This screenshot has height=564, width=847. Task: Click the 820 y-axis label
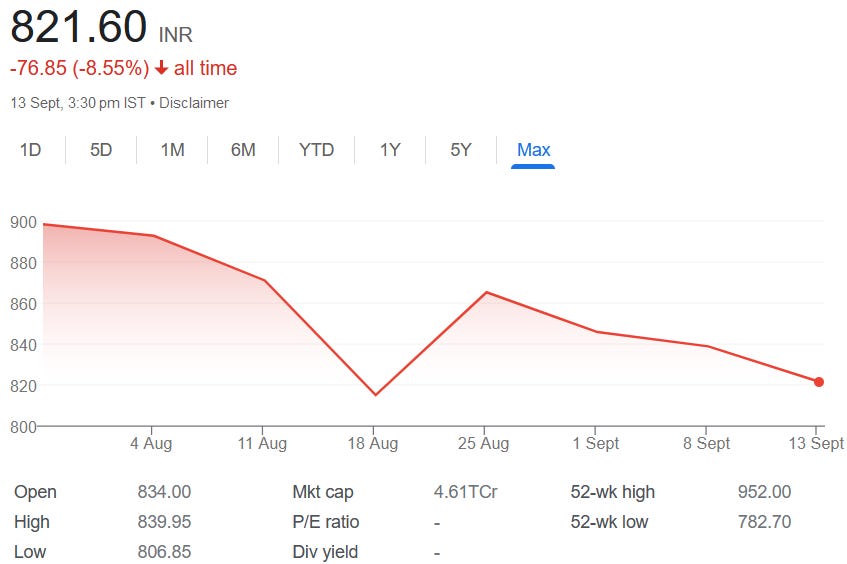pos(23,386)
